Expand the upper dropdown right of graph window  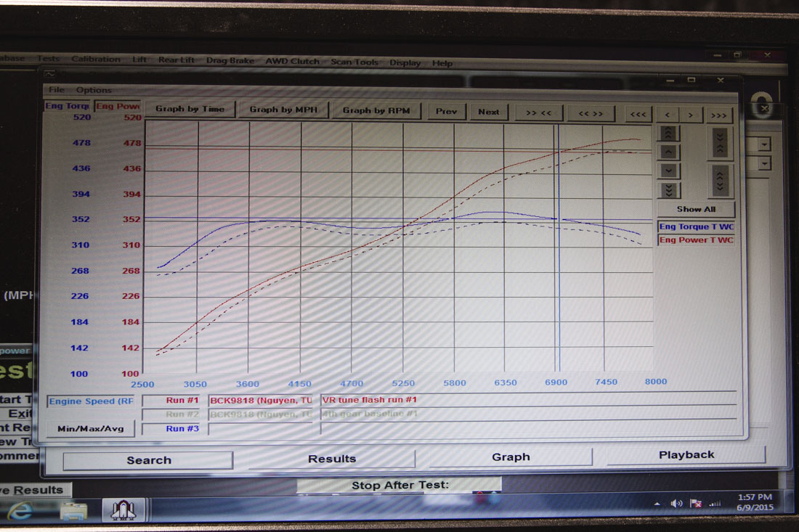764,144
